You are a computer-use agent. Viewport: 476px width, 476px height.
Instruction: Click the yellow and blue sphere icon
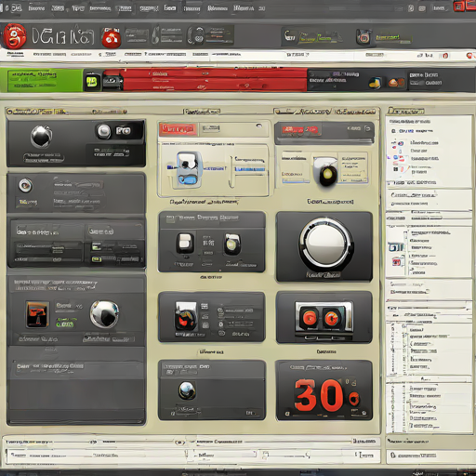point(376,83)
